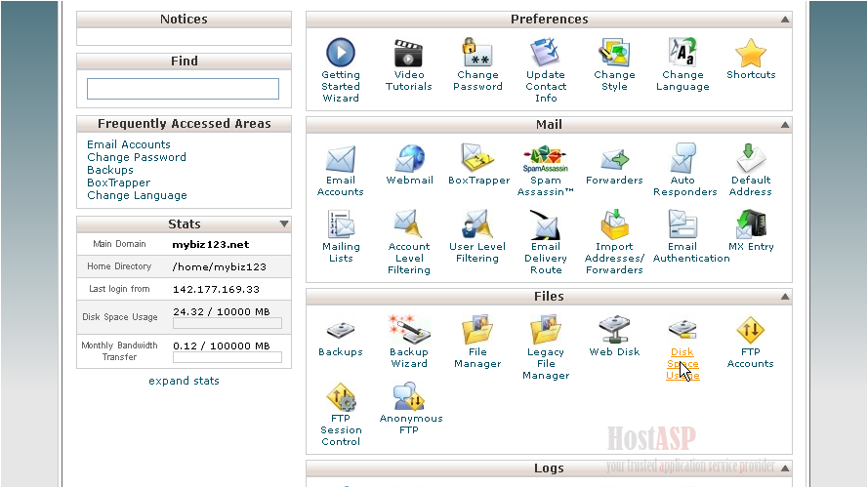Click the Webmail icon
Screen dimensions: 868x488
(409, 159)
